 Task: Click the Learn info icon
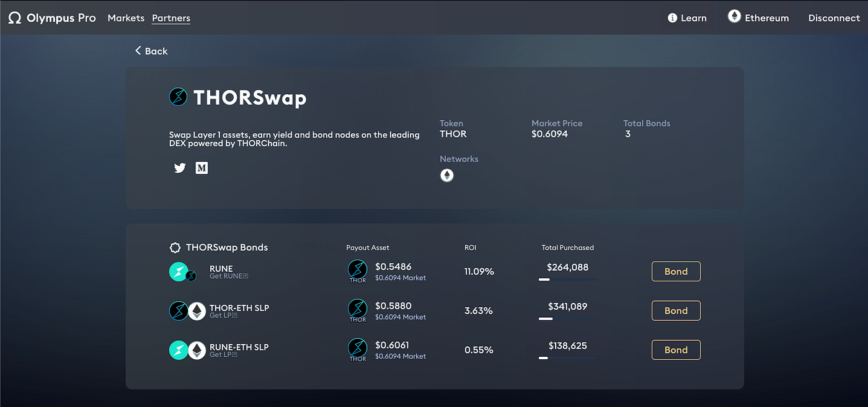673,18
